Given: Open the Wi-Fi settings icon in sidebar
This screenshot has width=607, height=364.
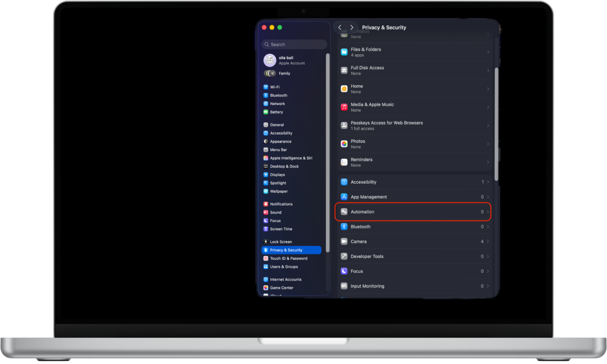Looking at the screenshot, I should pos(266,87).
